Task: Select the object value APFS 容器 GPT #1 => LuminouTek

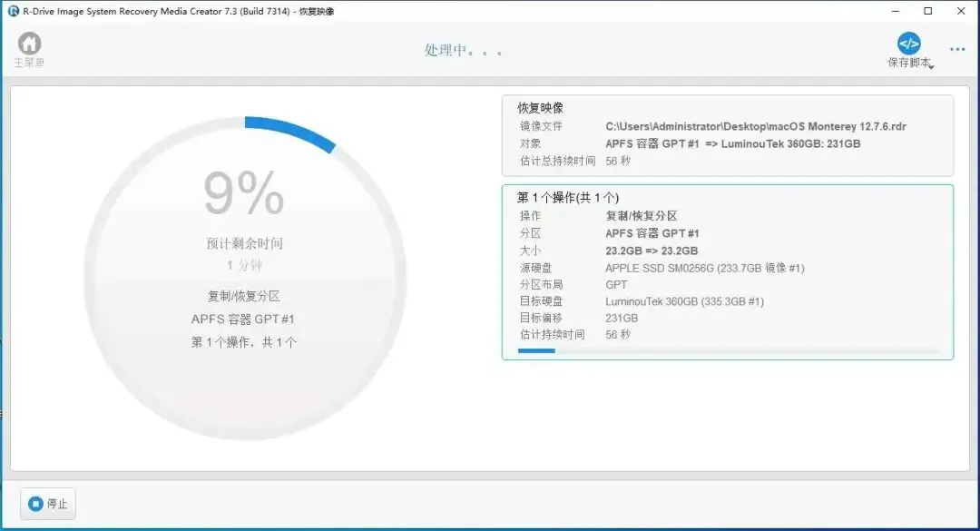Action: 732,143
